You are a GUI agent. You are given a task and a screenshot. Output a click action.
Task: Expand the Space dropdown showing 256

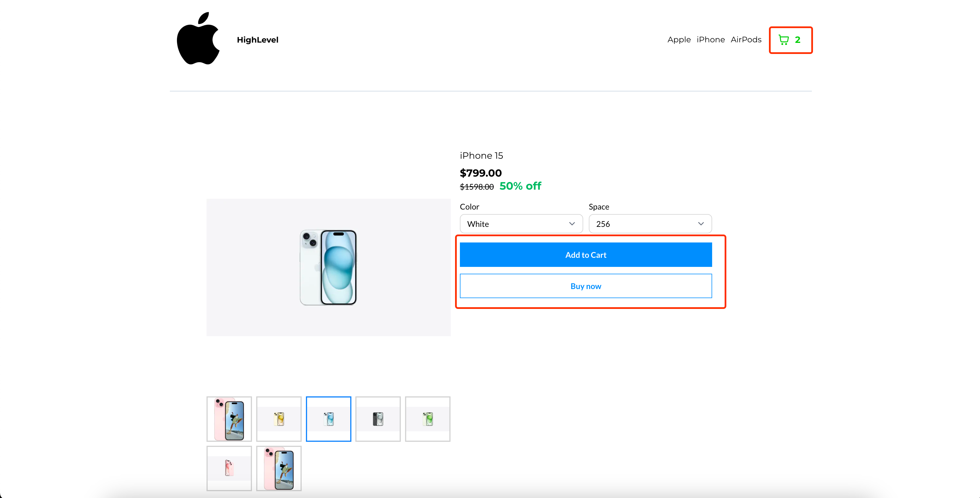pyautogui.click(x=650, y=224)
